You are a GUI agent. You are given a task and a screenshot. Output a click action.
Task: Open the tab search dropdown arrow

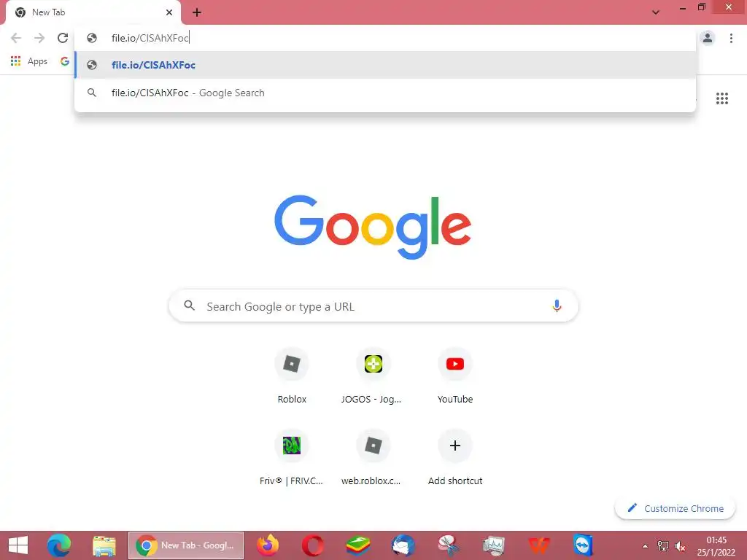(656, 12)
